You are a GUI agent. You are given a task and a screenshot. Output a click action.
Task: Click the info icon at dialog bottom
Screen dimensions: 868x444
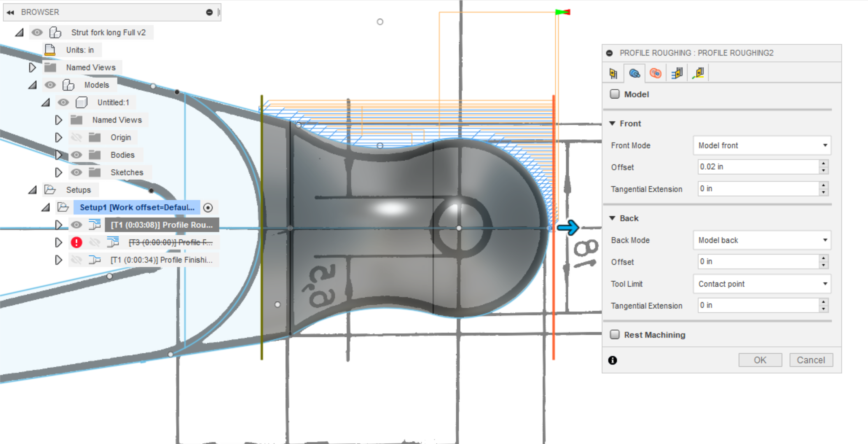click(613, 360)
